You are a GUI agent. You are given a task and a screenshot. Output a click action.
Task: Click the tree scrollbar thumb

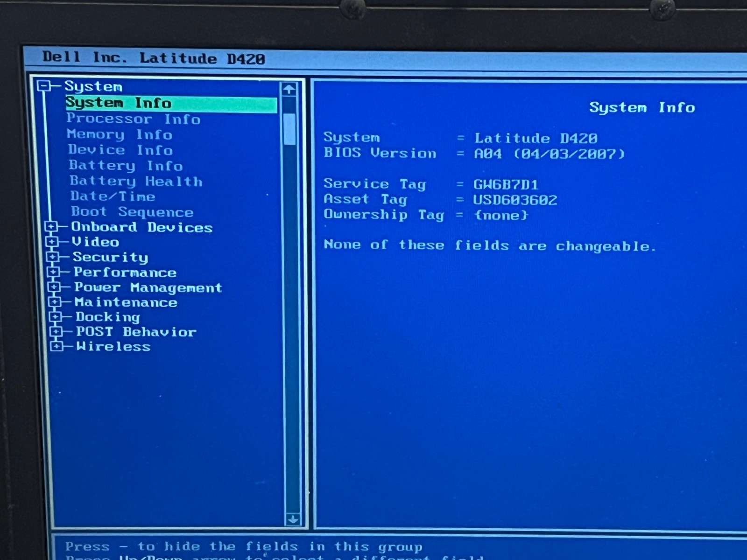pyautogui.click(x=289, y=129)
